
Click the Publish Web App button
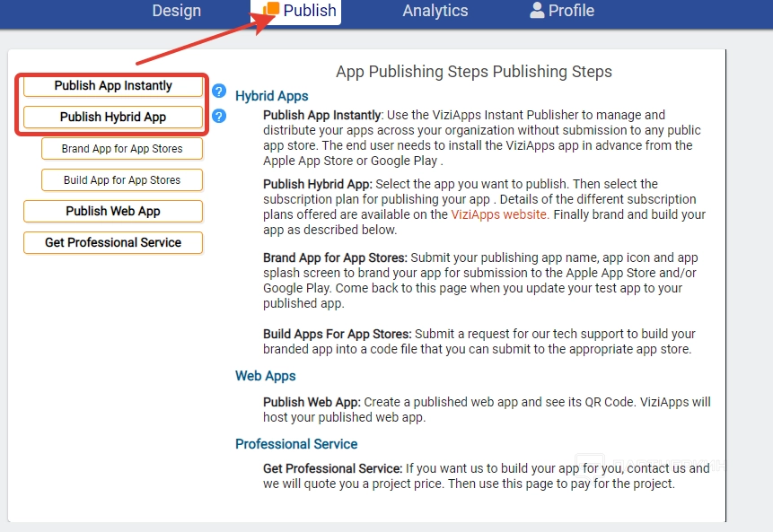point(113,212)
